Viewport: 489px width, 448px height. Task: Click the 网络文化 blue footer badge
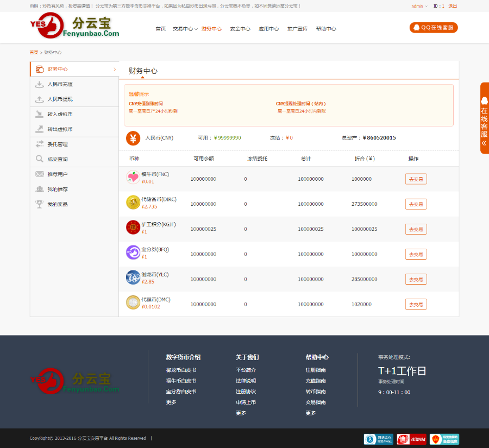coord(379,439)
